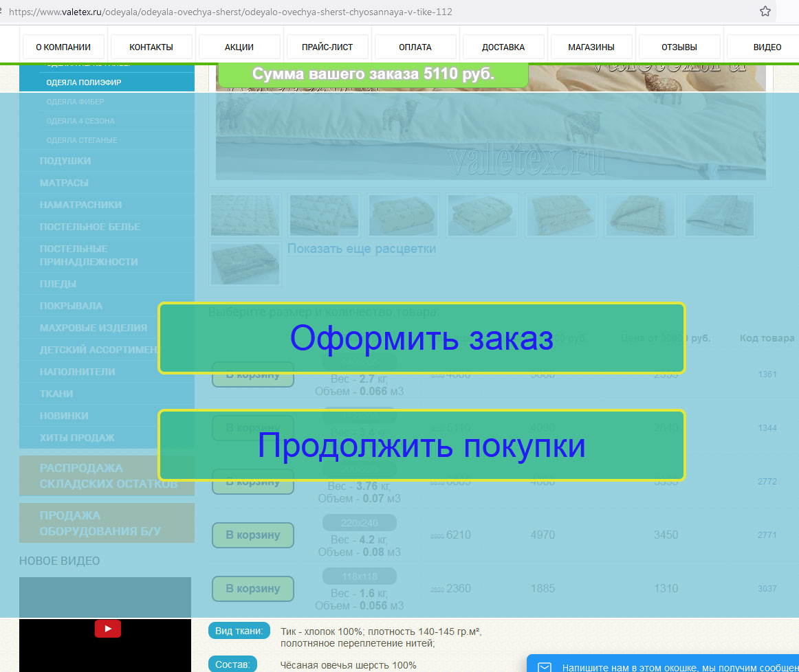Open the chat message widget envelope icon

[544, 666]
